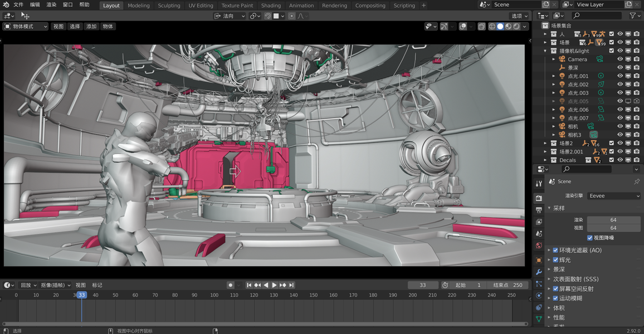This screenshot has height=334, width=644.
Task: Select solid viewport shading mode
Action: coord(500,26)
